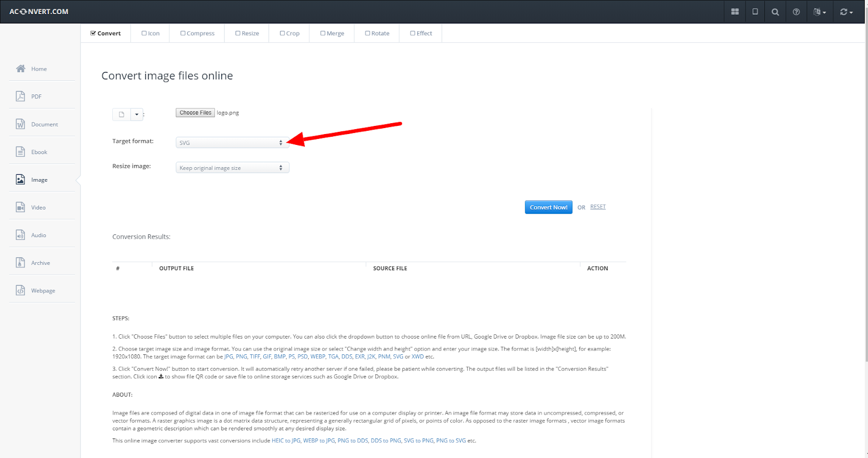Click the Conversion Results heading
This screenshot has width=868, height=458.
tap(141, 237)
